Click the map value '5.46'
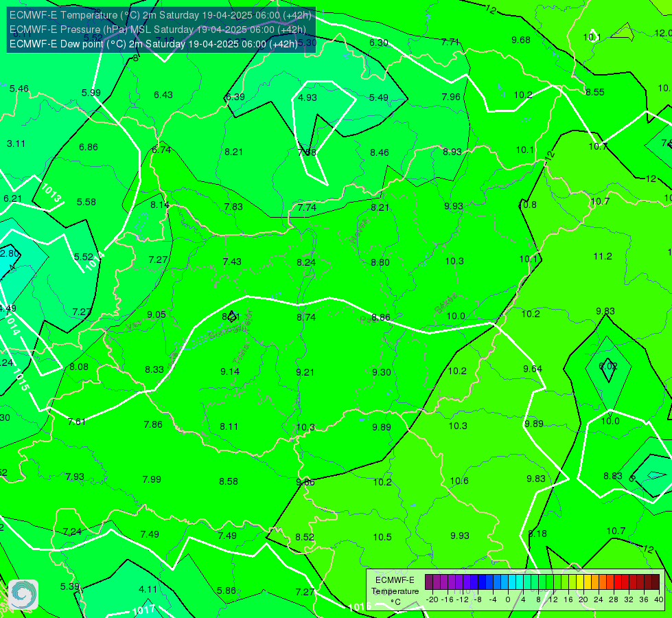672x618 pixels. (x=19, y=89)
